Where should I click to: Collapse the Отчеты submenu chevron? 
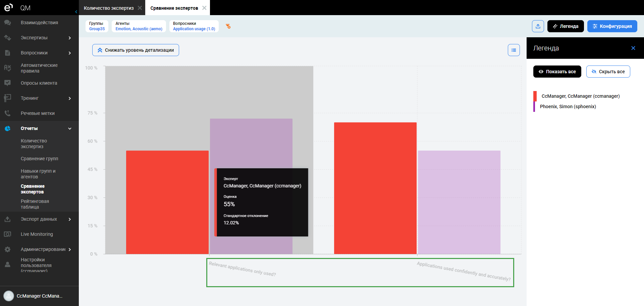coord(70,128)
